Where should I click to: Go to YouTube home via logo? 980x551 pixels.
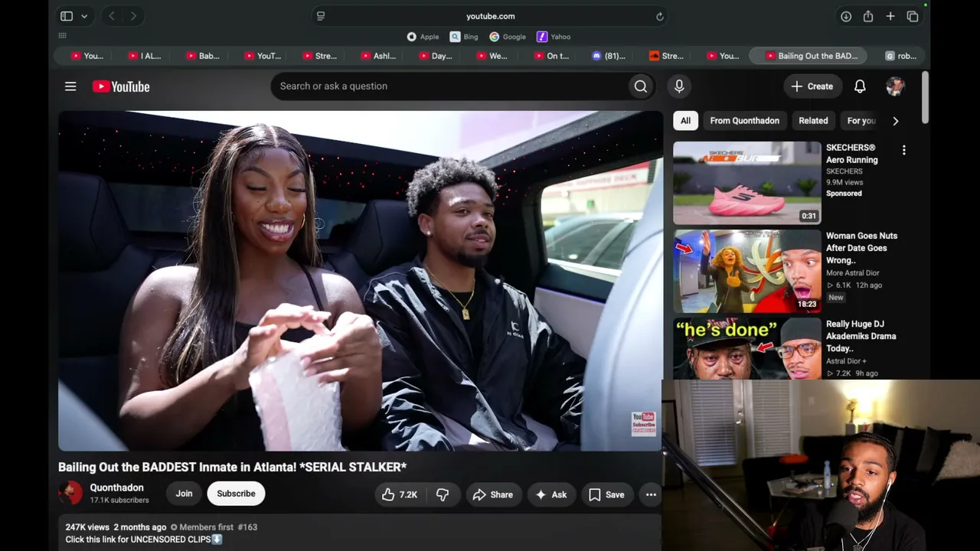click(121, 86)
